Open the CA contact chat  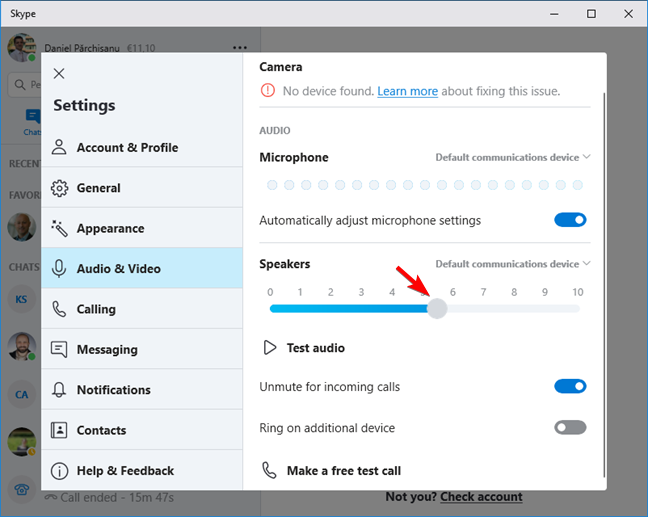21,394
